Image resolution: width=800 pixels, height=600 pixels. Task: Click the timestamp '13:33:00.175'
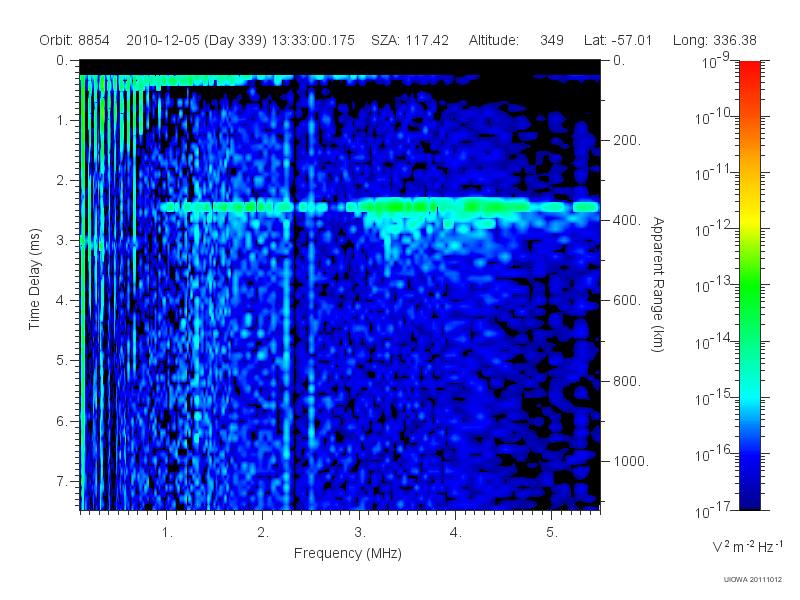[313, 40]
